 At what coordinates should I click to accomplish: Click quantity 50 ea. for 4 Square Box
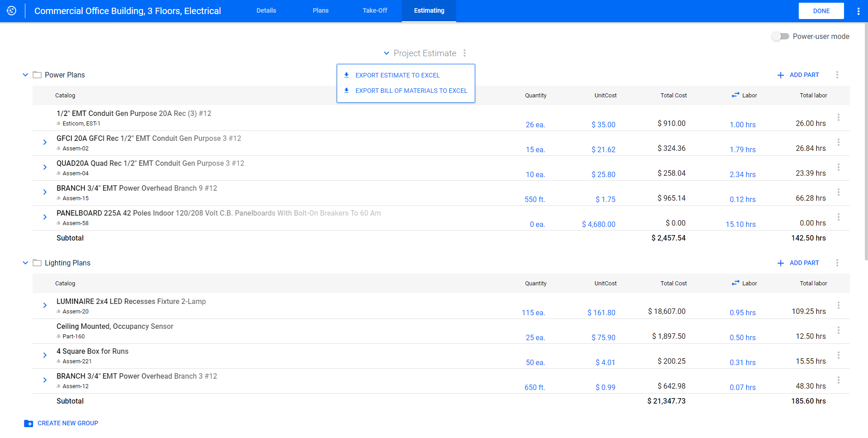tap(535, 362)
